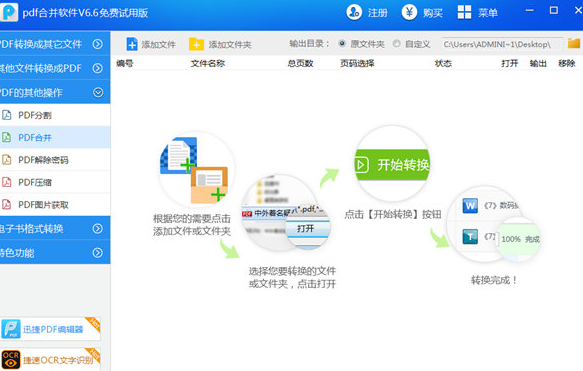
Task: Click the 注册 user icon
Action: pyautogui.click(x=354, y=12)
